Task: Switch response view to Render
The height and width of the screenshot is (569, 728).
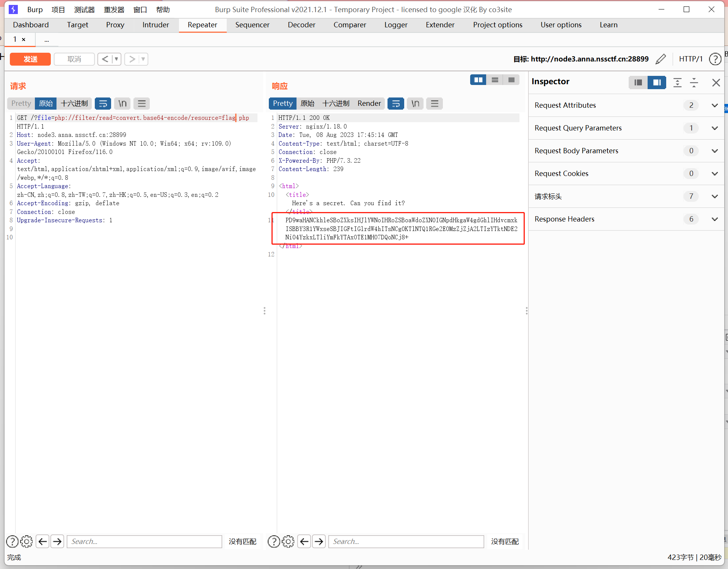Action: [369, 104]
